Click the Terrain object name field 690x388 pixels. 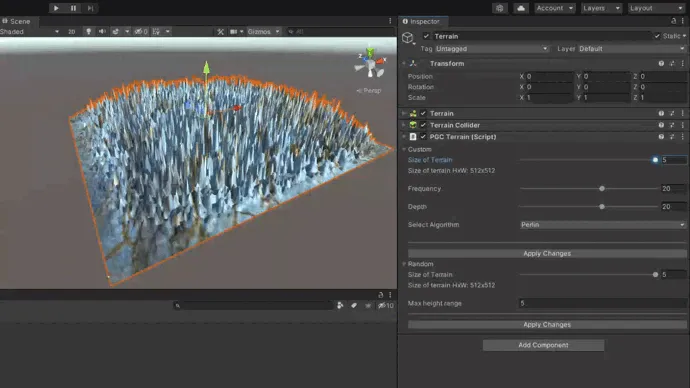541,36
